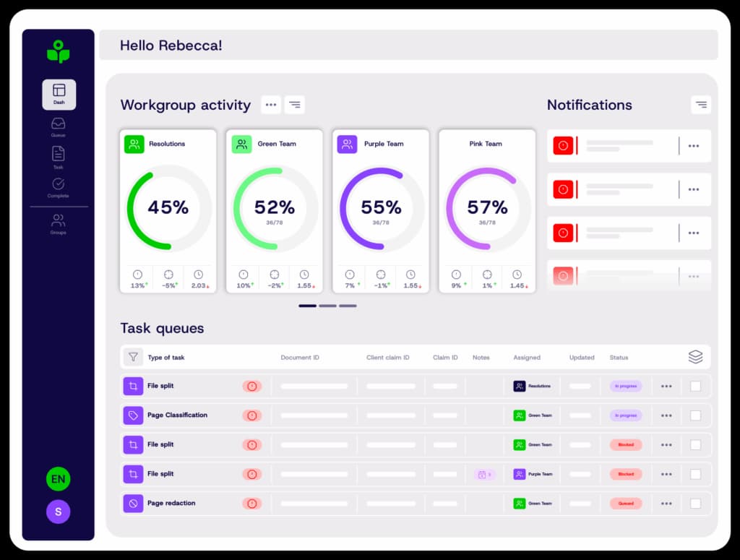This screenshot has width=740, height=560.
Task: Open the three-dot menu on the Blocked File split row
Action: pos(666,444)
